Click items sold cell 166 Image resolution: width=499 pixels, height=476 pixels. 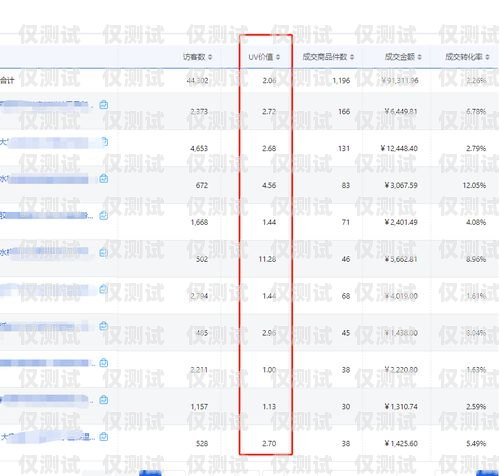click(x=344, y=111)
